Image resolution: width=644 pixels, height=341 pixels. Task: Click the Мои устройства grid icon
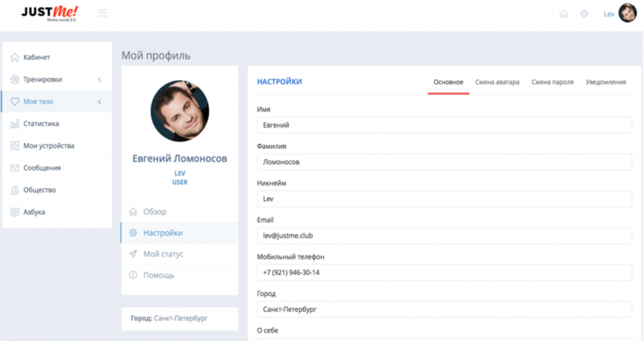15,146
